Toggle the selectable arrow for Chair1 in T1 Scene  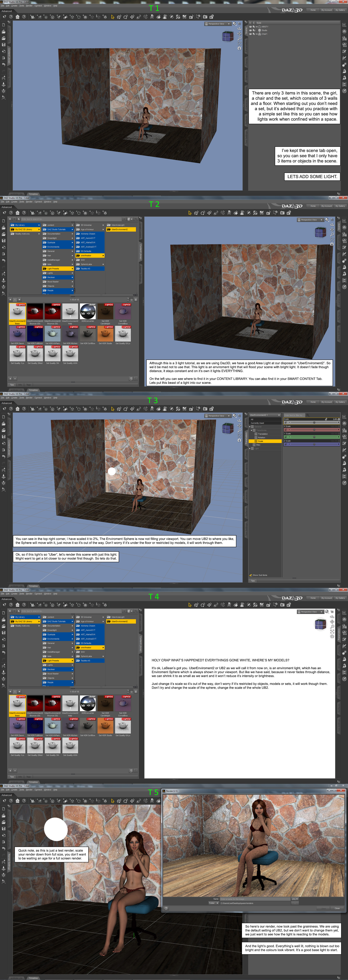click(254, 34)
